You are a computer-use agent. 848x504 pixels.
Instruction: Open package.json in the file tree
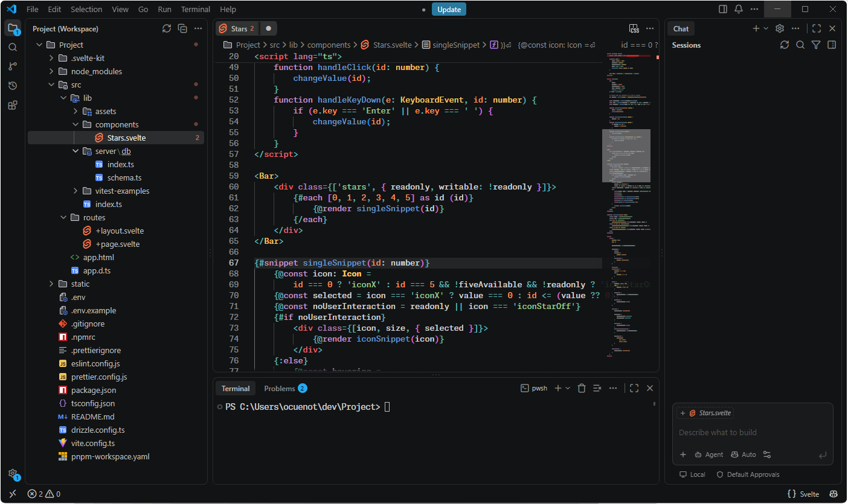click(94, 390)
